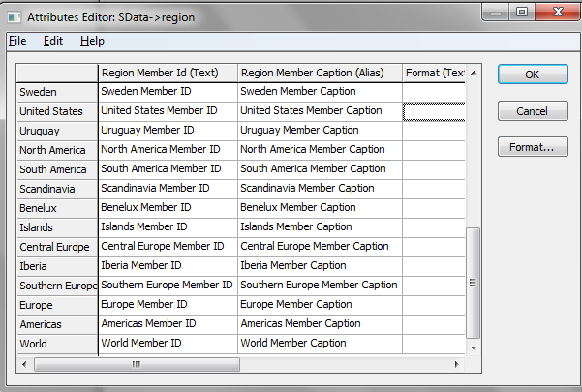Select the Europe row header
This screenshot has width=582, height=392.
[x=57, y=305]
